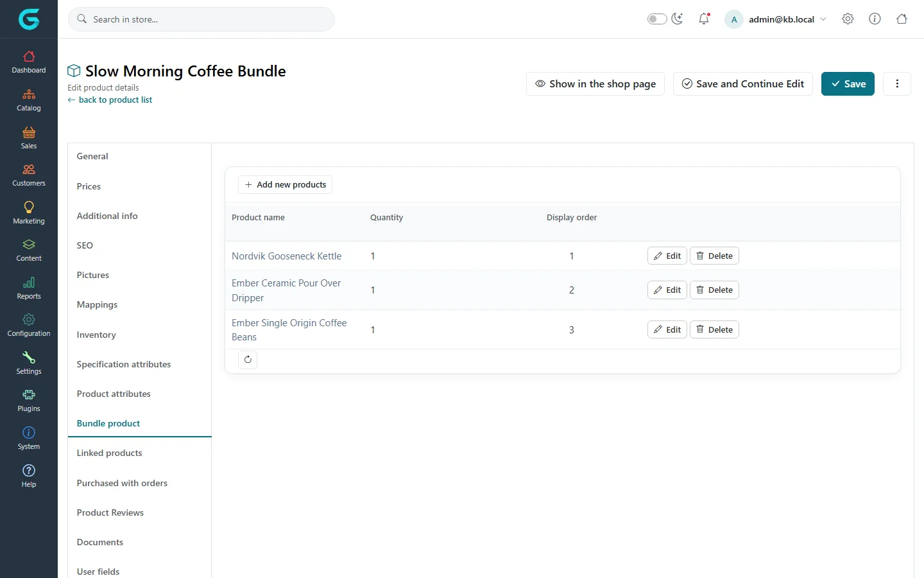The height and width of the screenshot is (578, 924).
Task: Edit the Nordvik Gooseneck Kettle row
Action: tap(667, 256)
